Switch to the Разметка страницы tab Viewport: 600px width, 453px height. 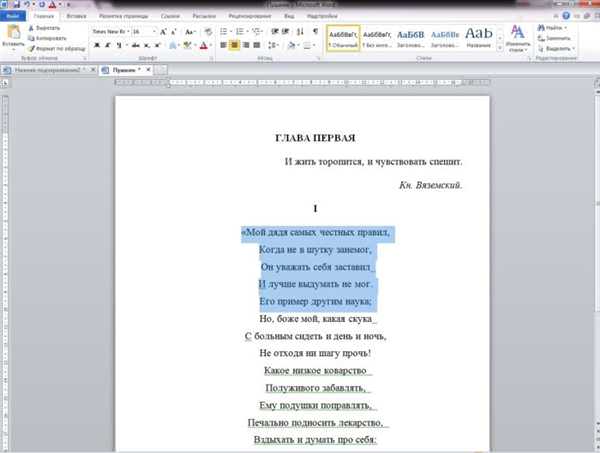[123, 16]
